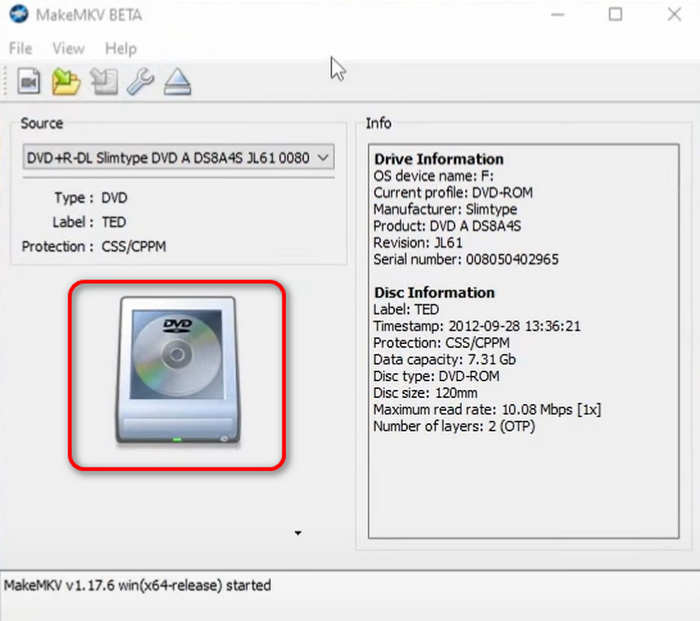The image size is (700, 621).
Task: Open Preferences via wrench icon
Action: click(141, 81)
